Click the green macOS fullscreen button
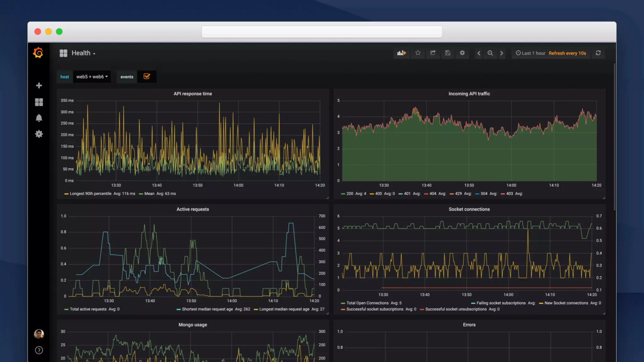Viewport: 644px width, 362px height. click(59, 31)
